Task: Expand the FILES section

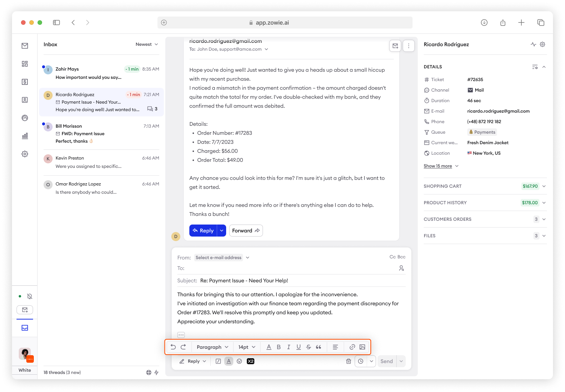Action: click(485, 236)
